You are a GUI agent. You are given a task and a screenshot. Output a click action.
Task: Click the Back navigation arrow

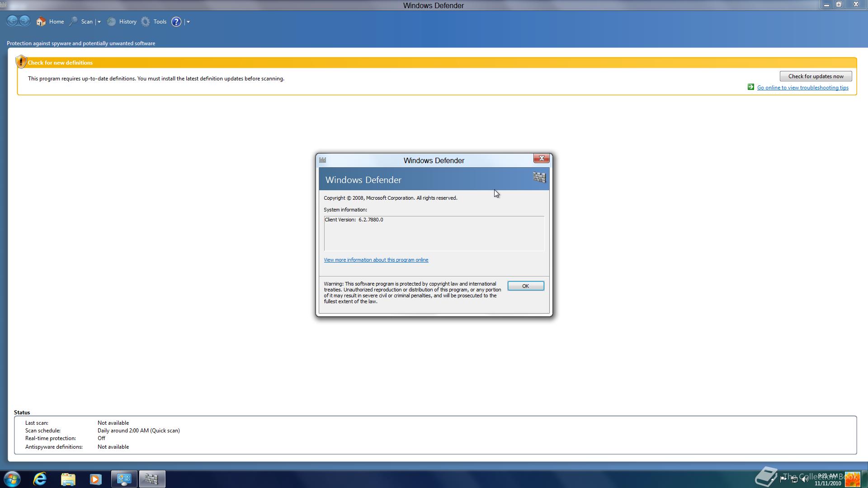13,21
